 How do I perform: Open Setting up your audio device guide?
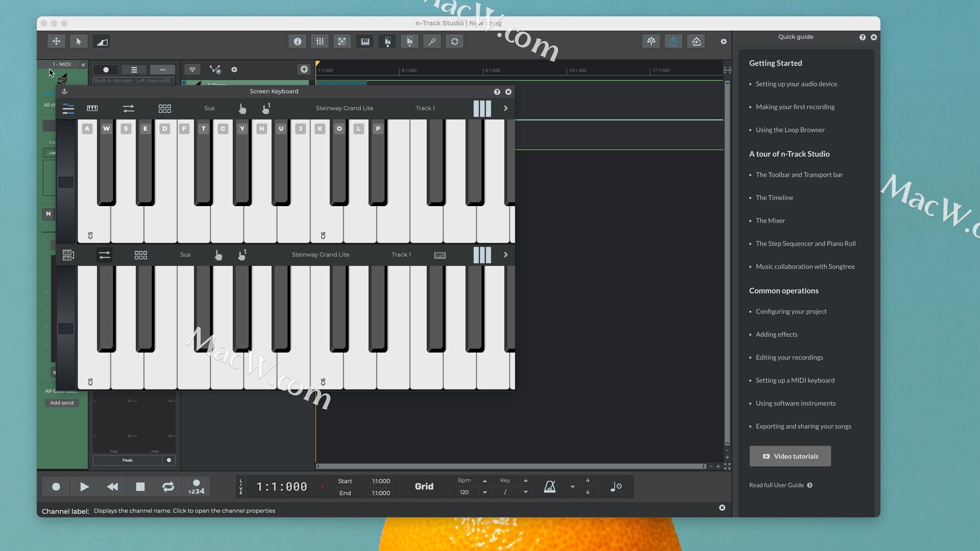coord(796,84)
